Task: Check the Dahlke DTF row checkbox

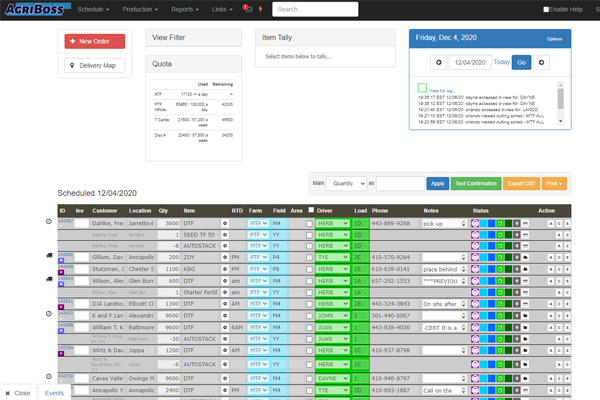Action: (309, 224)
